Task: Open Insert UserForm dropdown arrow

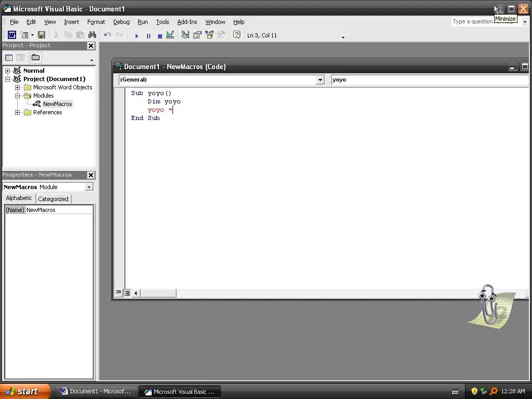Action: (x=33, y=35)
